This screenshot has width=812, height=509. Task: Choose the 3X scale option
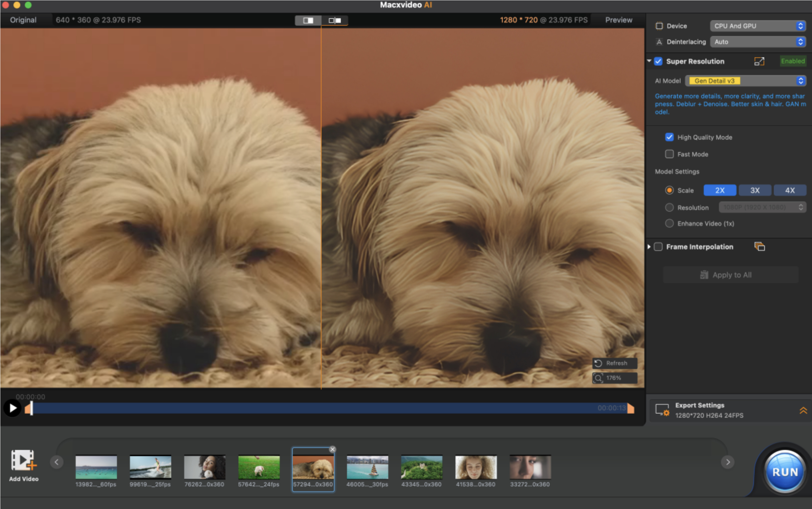(x=754, y=190)
